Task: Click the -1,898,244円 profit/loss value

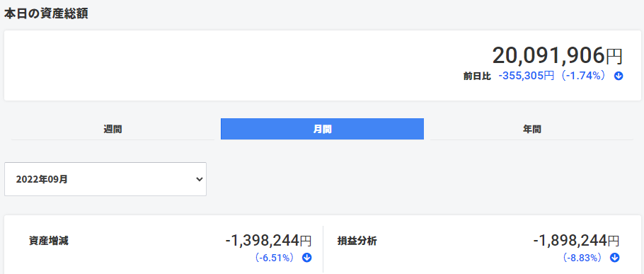Action: tap(576, 240)
